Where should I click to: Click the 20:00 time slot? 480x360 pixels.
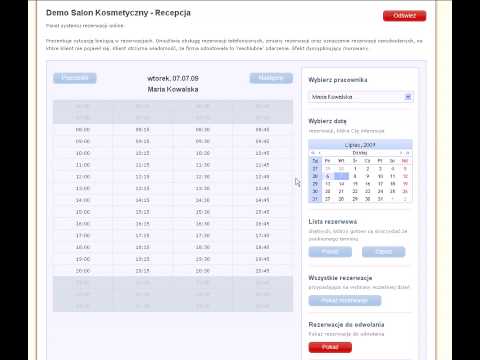(83, 271)
